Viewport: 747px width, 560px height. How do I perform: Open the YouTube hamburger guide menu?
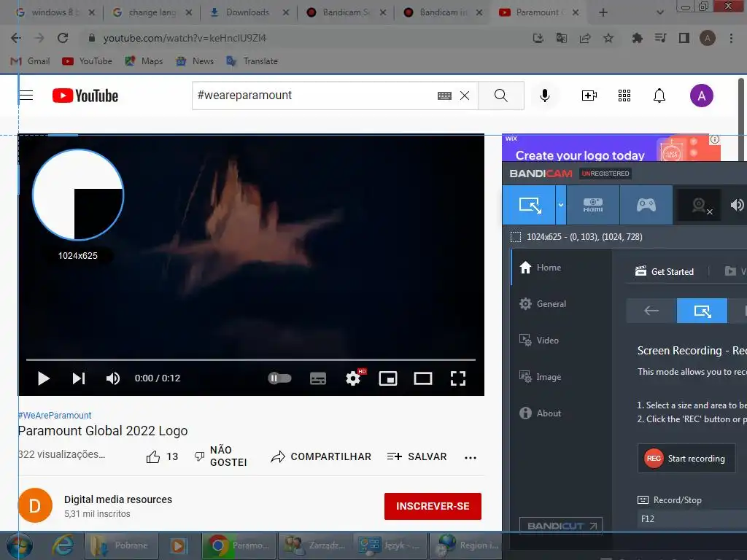tap(26, 96)
